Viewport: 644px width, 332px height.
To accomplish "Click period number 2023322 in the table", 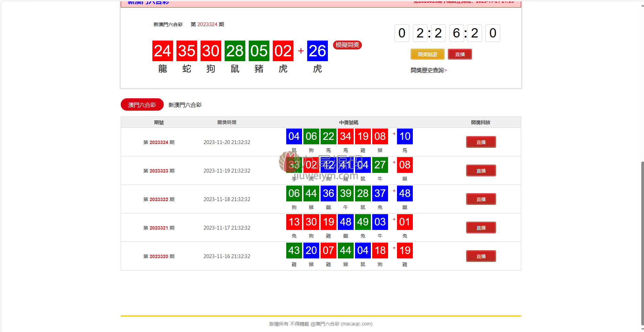I will 159,199.
